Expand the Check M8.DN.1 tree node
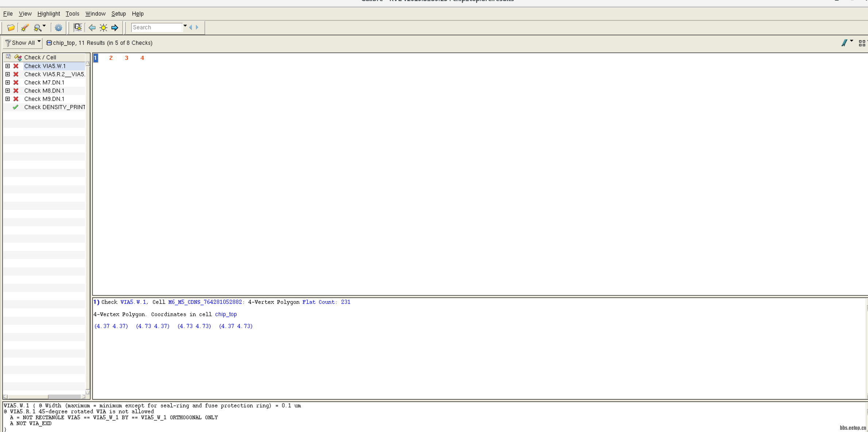Viewport: 868px width, 432px height. pyautogui.click(x=8, y=90)
